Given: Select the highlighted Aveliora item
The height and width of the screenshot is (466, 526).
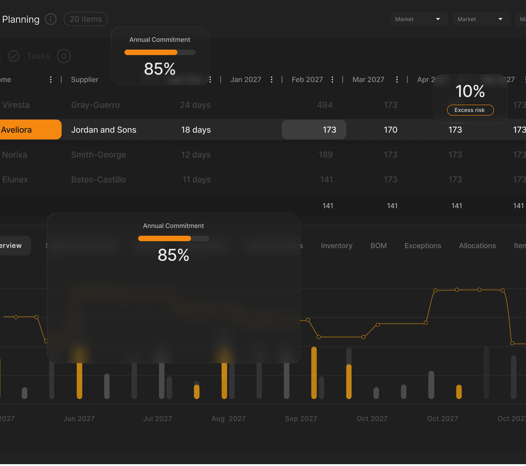Looking at the screenshot, I should point(31,130).
